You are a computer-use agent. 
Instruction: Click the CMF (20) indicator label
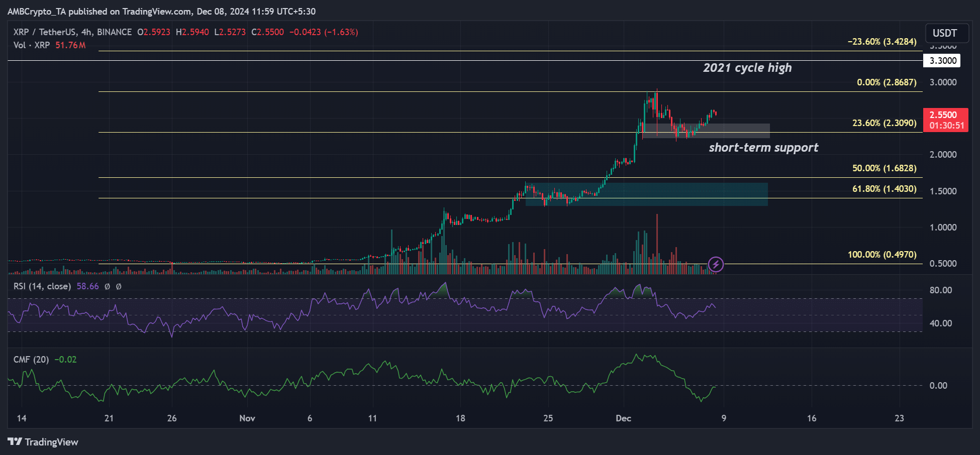click(31, 360)
